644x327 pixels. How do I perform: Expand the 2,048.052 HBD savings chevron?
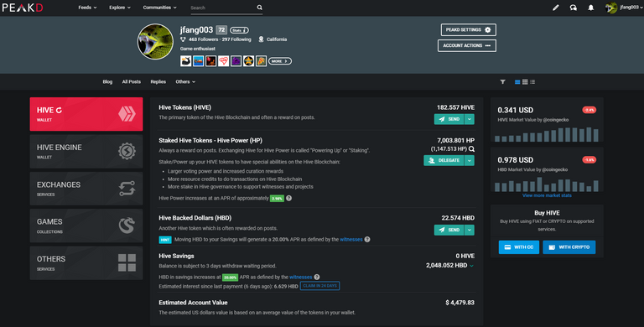(471, 266)
